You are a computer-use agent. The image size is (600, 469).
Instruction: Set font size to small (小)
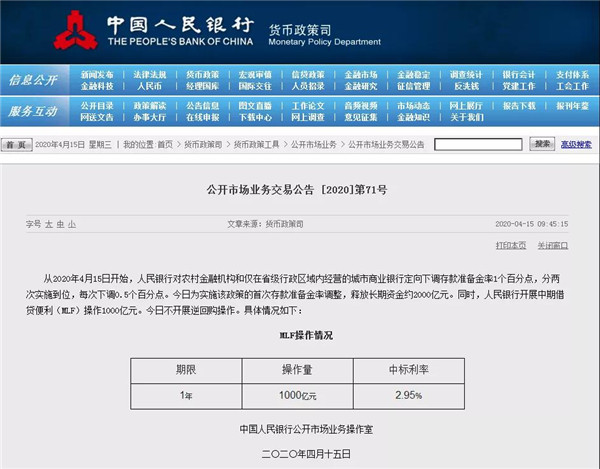pyautogui.click(x=72, y=224)
